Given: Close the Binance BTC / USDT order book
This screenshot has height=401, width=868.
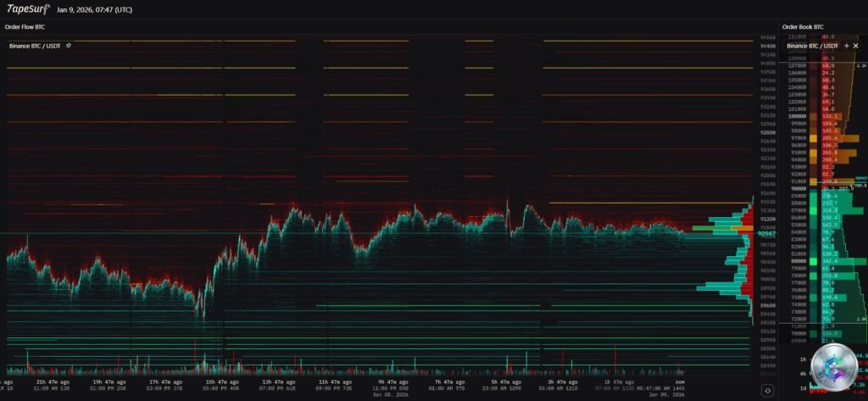Looking at the screenshot, I should (856, 45).
